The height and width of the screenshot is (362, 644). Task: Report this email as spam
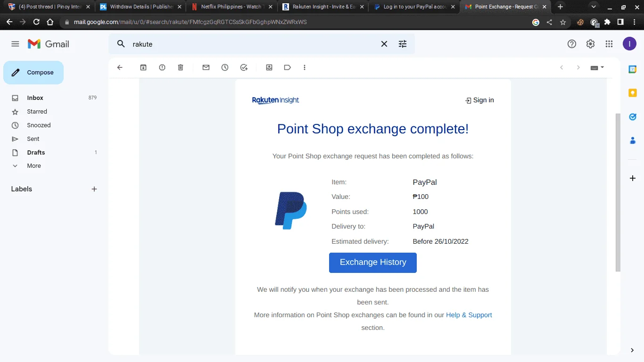click(162, 67)
